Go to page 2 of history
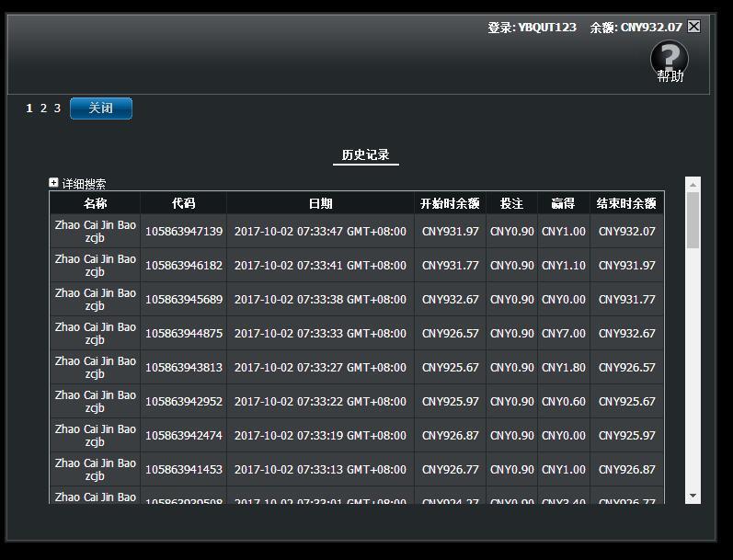733x560 pixels. (43, 109)
